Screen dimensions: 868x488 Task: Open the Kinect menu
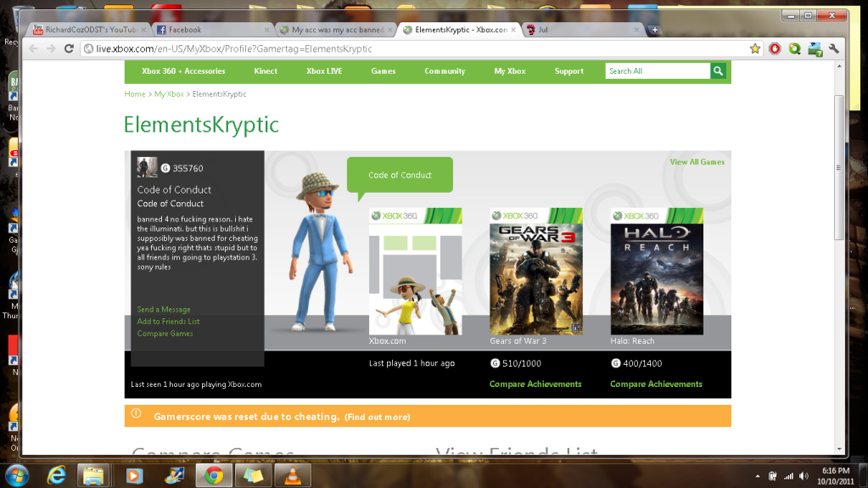click(266, 71)
